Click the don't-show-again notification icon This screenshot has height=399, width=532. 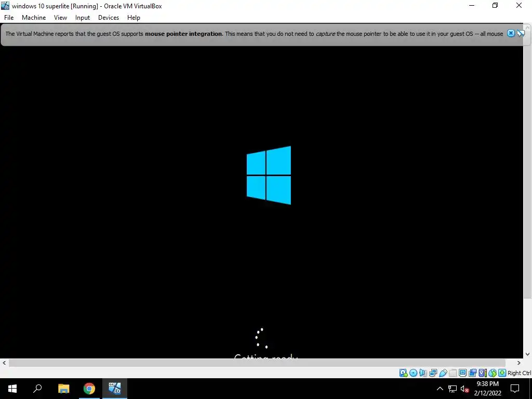pyautogui.click(x=521, y=33)
